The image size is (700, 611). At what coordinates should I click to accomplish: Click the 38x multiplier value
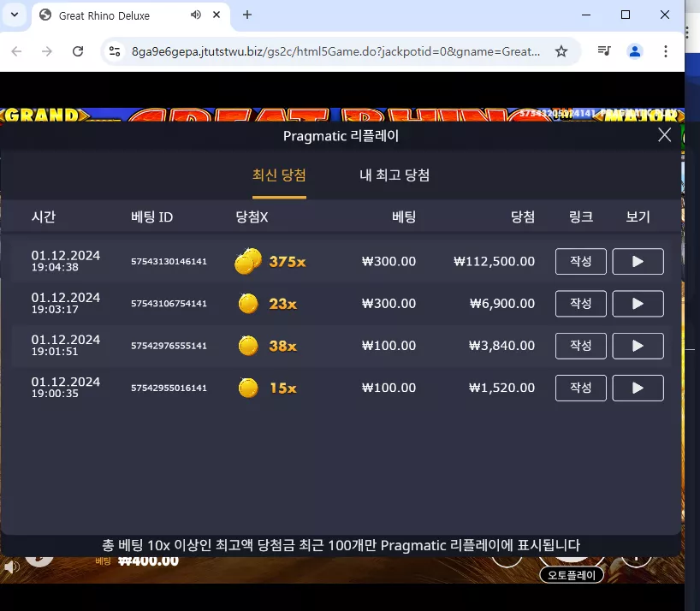pyautogui.click(x=282, y=346)
